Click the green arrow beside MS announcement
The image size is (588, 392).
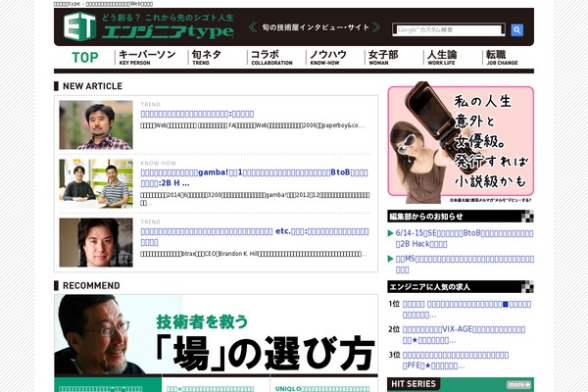click(x=390, y=259)
